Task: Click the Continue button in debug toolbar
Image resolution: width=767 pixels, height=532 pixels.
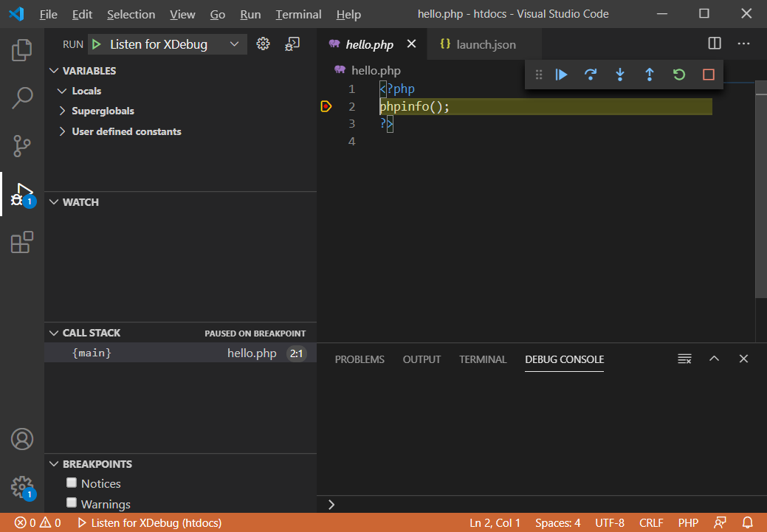Action: [x=562, y=75]
